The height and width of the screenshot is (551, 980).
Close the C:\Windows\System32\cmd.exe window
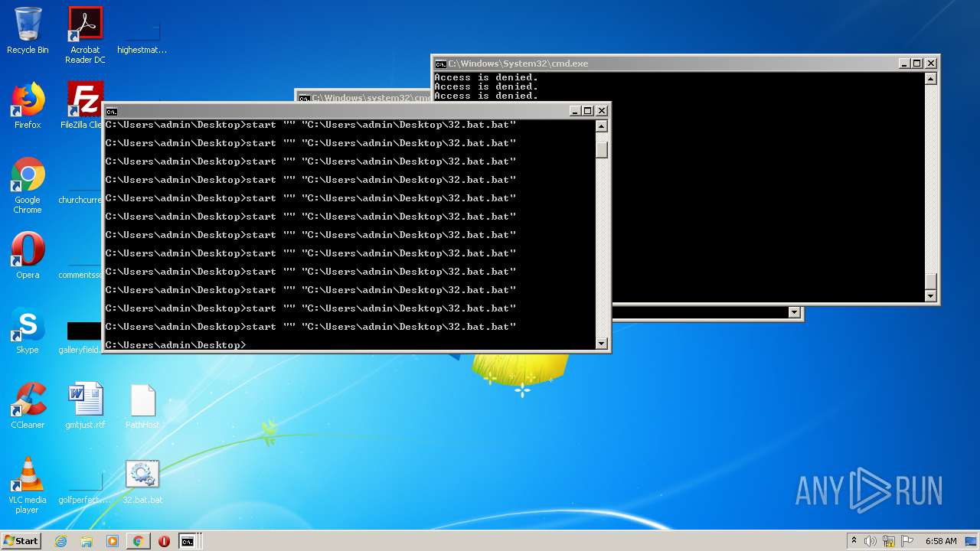tap(930, 64)
